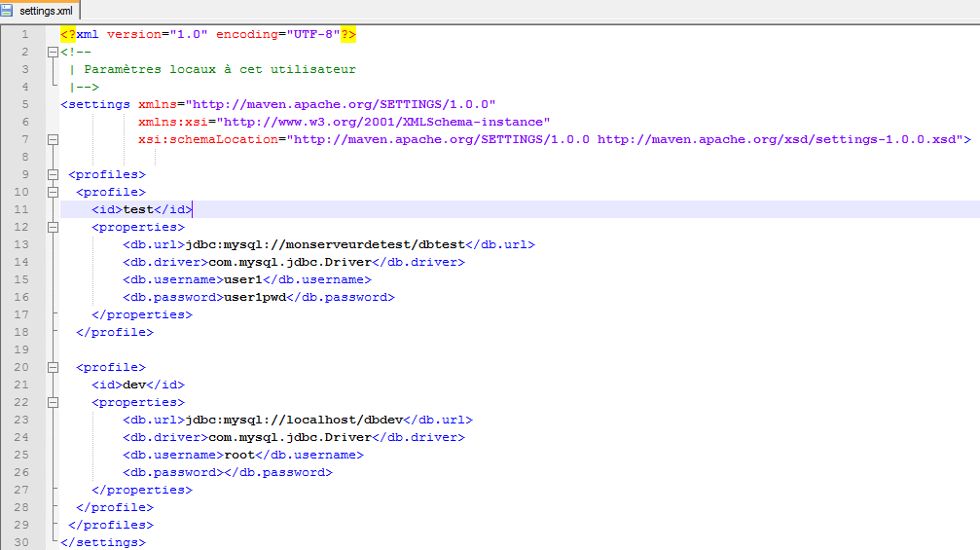This screenshot has height=550, width=980.
Task: Collapse the first profile fold on line 10
Action: (x=54, y=193)
